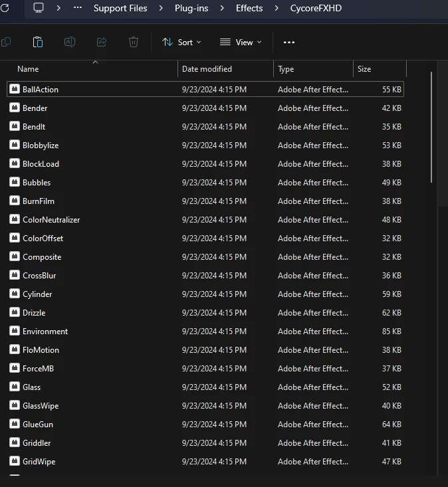Click the Paste toolbar icon

click(x=38, y=42)
